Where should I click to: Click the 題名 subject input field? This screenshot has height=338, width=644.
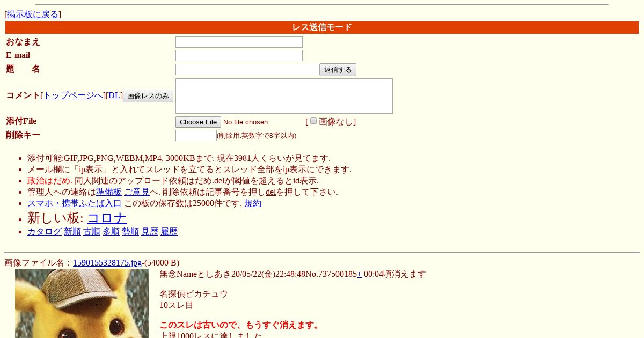click(x=247, y=69)
